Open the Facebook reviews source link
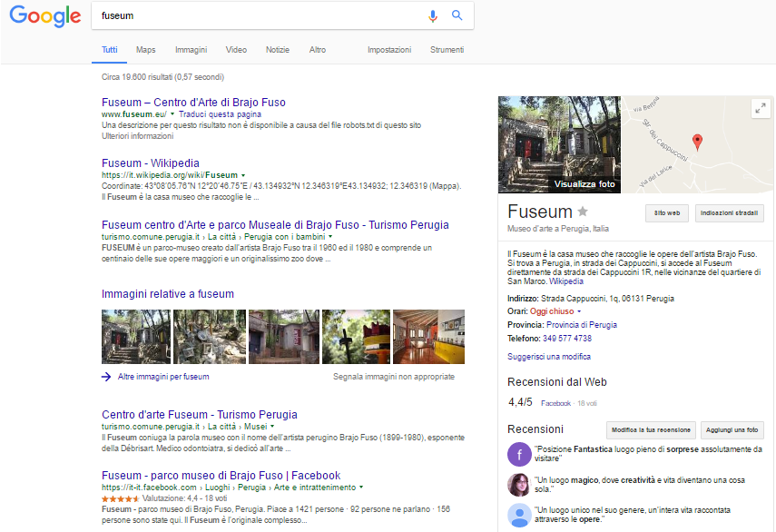Screen dimensions: 776x532 coord(555,403)
